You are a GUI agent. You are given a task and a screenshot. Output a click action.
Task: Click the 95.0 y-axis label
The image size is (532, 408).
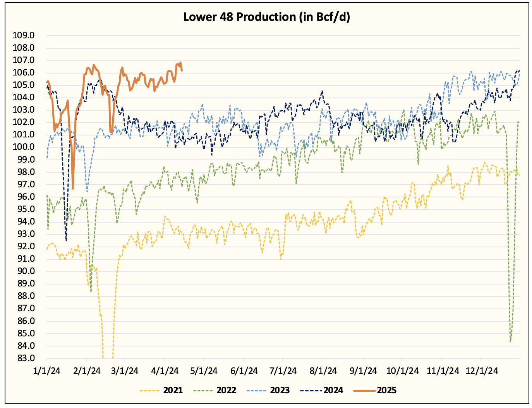point(26,209)
